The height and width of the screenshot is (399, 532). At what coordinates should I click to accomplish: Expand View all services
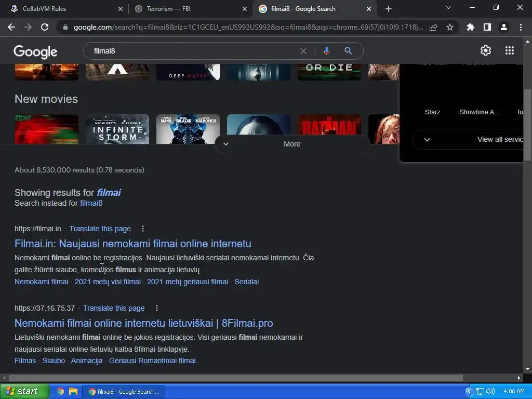pos(468,139)
